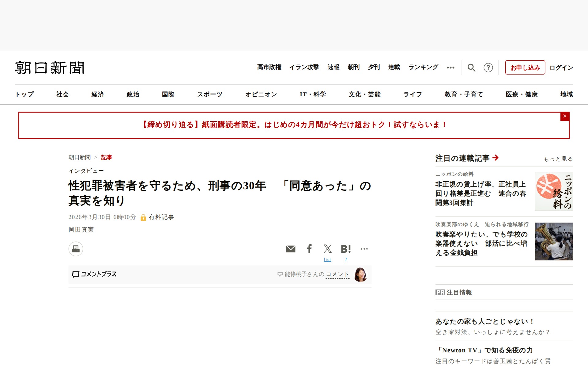
Task: Bookmark with Hatena B! icon
Action: click(x=346, y=249)
